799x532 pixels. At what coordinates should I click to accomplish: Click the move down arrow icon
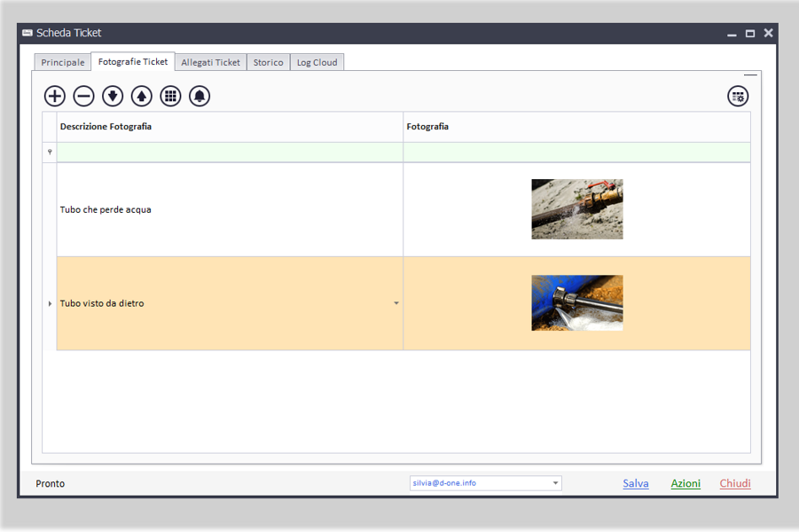[x=113, y=97]
